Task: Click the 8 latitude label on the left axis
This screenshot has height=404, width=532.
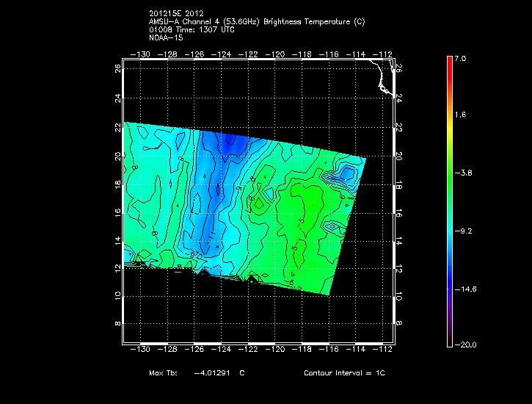Action: 117,323
